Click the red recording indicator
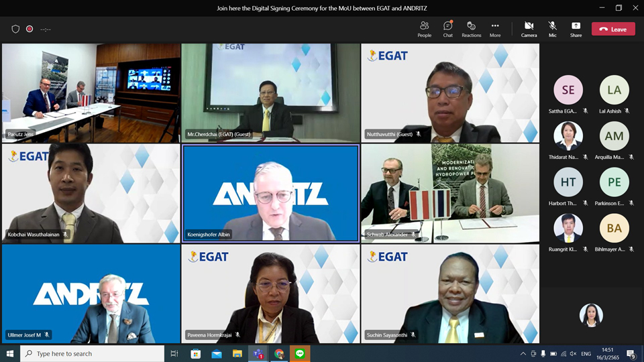 (x=30, y=29)
